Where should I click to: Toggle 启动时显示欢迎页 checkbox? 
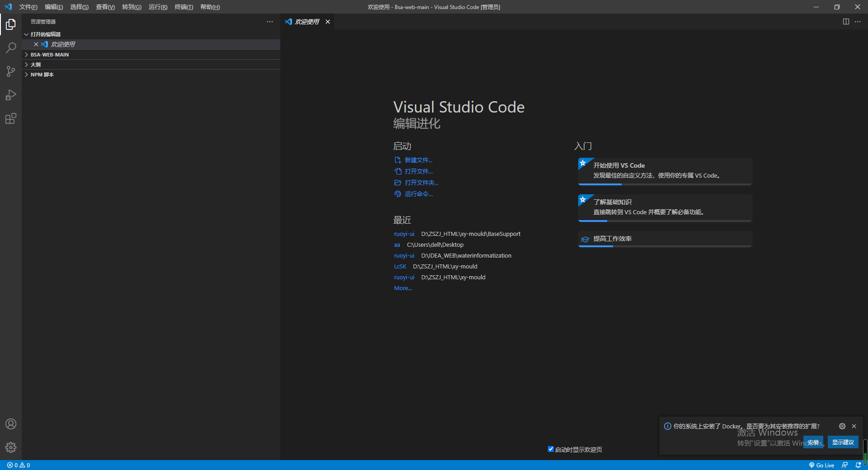coord(551,449)
